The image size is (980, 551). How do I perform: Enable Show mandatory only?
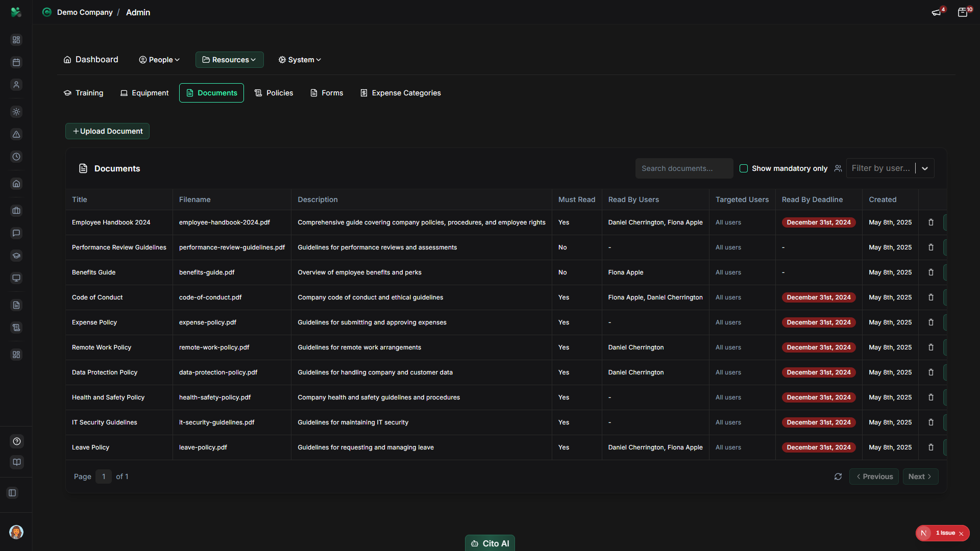[x=744, y=168]
